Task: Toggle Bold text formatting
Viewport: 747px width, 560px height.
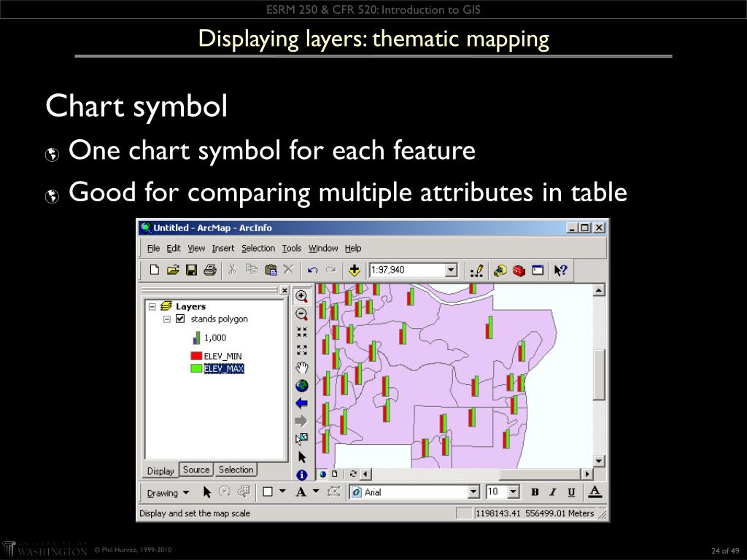Action: (535, 492)
